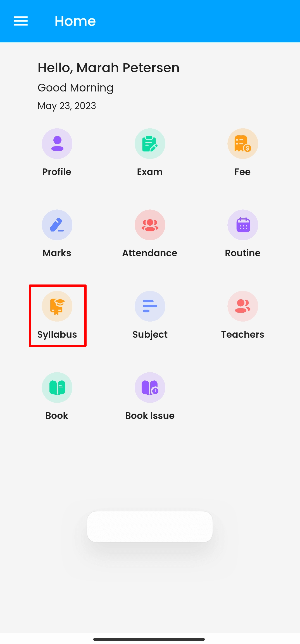Open the Teachers people icon
This screenshot has width=300, height=644.
[243, 306]
